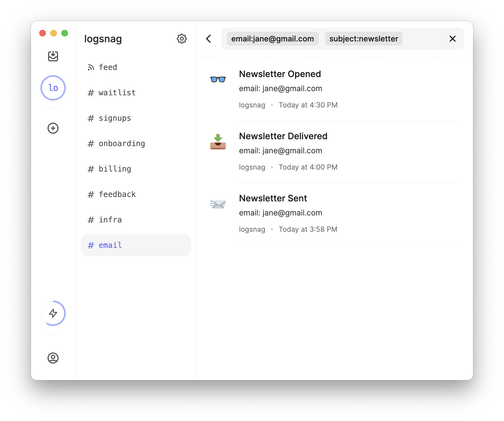504x421 pixels.
Task: Click the inbox tray emoji for Newsletter Delivered
Action: point(218,142)
